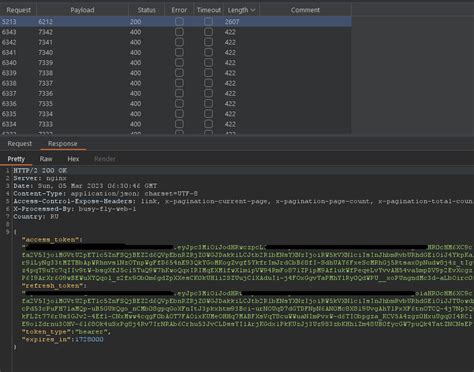
Task: Toggle Error checkbox in request 6334 row
Action: 179,124
